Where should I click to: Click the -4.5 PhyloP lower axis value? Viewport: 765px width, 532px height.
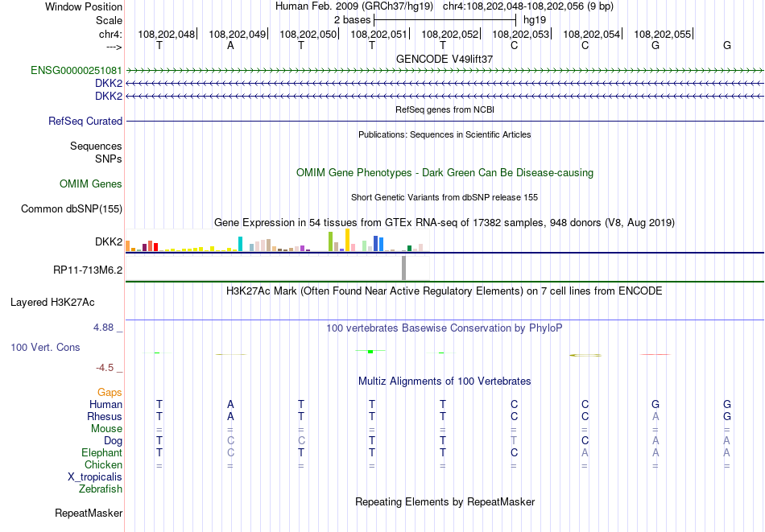pos(105,368)
